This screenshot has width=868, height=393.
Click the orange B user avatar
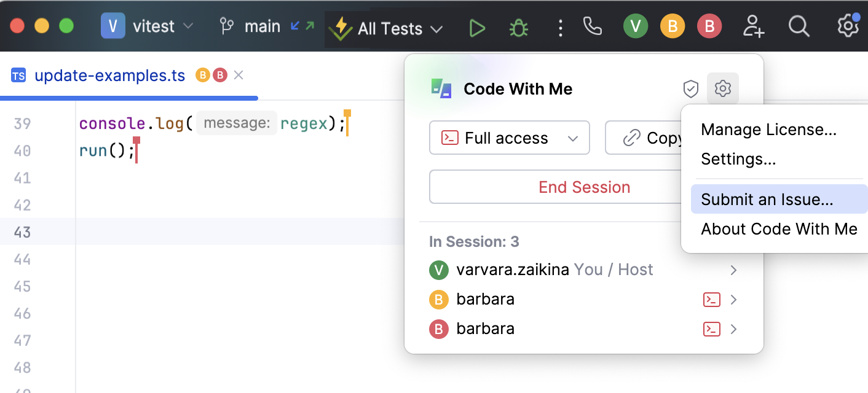coord(673,26)
